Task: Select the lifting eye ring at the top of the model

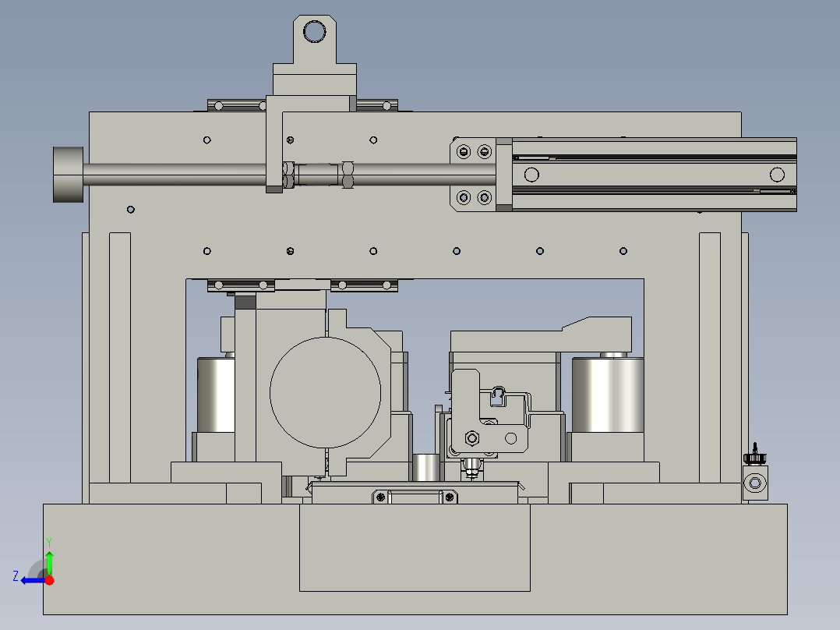Action: coord(315,31)
